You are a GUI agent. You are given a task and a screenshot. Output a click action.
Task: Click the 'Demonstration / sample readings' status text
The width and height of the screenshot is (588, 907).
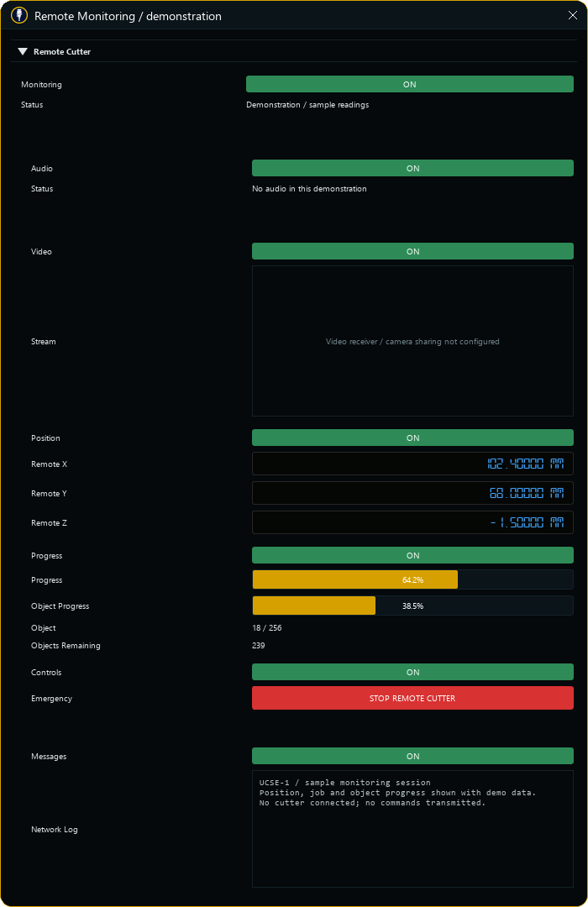tap(307, 105)
